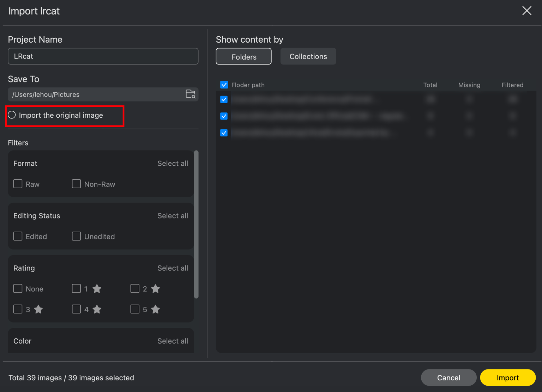The height and width of the screenshot is (392, 542).
Task: Open the Save To folder browse icon
Action: tap(191, 94)
